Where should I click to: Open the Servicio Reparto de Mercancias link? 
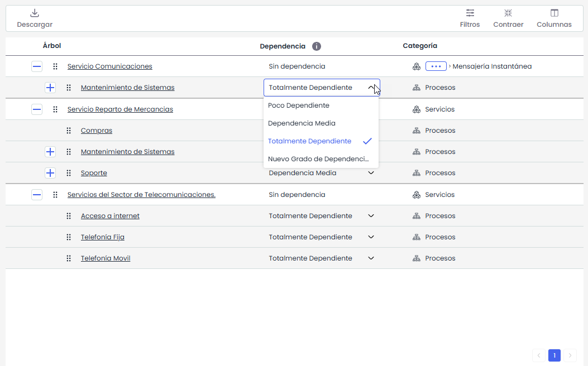click(120, 109)
